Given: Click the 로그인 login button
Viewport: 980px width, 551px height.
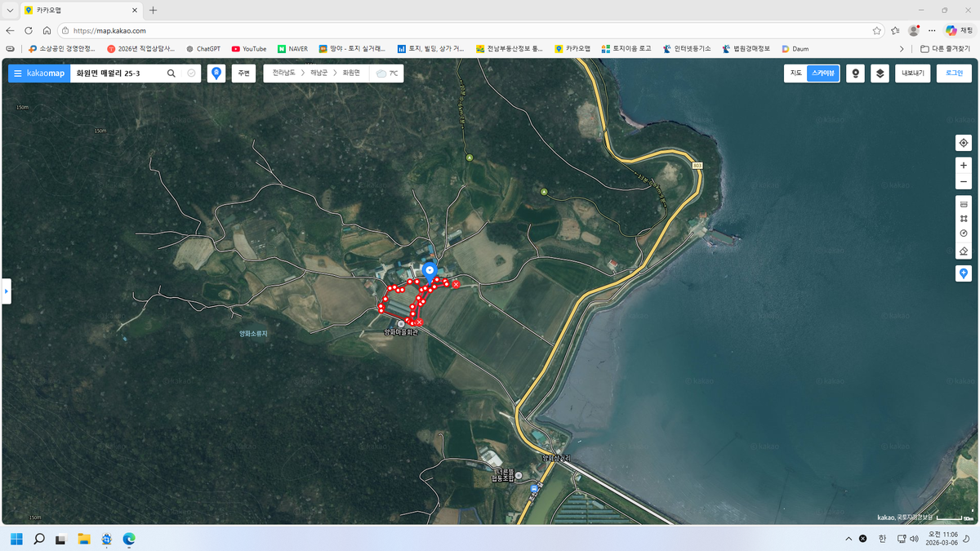Looking at the screenshot, I should click(954, 73).
